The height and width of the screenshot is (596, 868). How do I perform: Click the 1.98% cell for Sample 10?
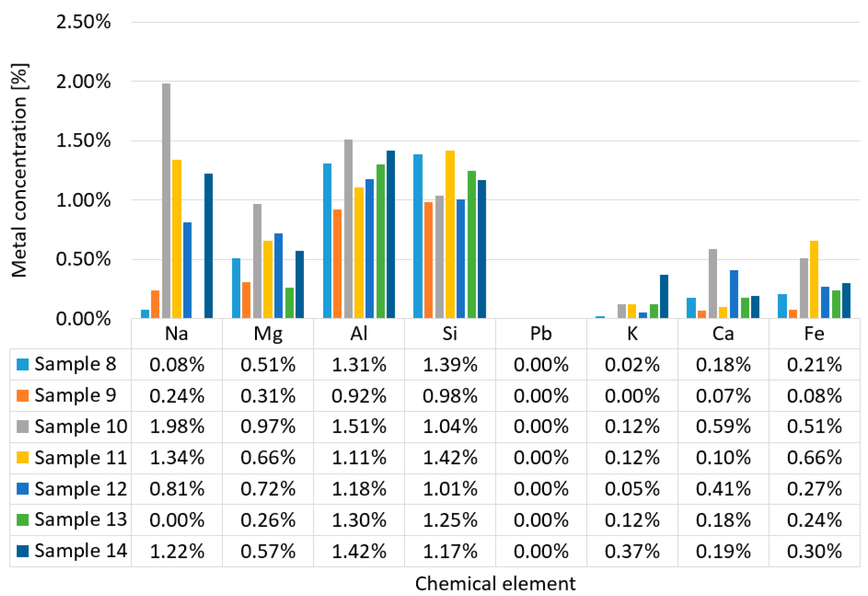point(177,427)
